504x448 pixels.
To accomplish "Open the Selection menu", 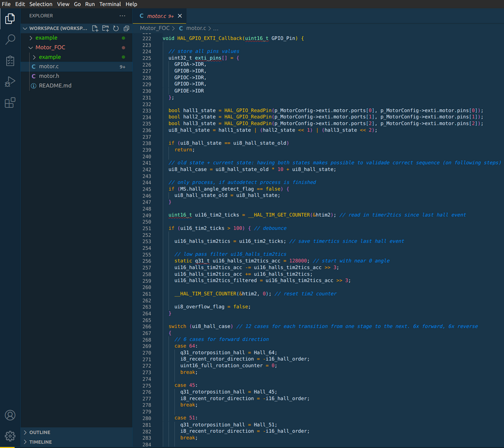I will tap(41, 4).
